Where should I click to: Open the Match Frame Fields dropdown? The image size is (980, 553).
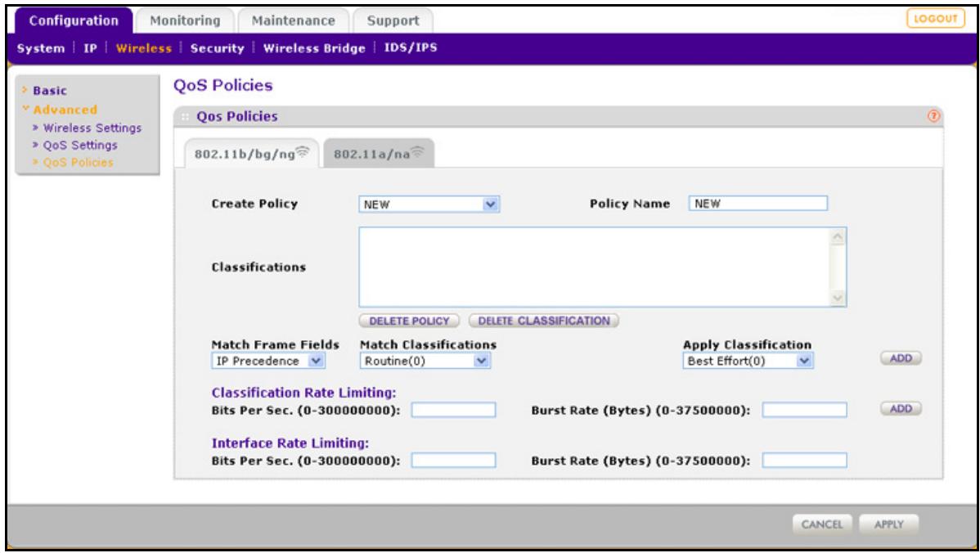268,361
